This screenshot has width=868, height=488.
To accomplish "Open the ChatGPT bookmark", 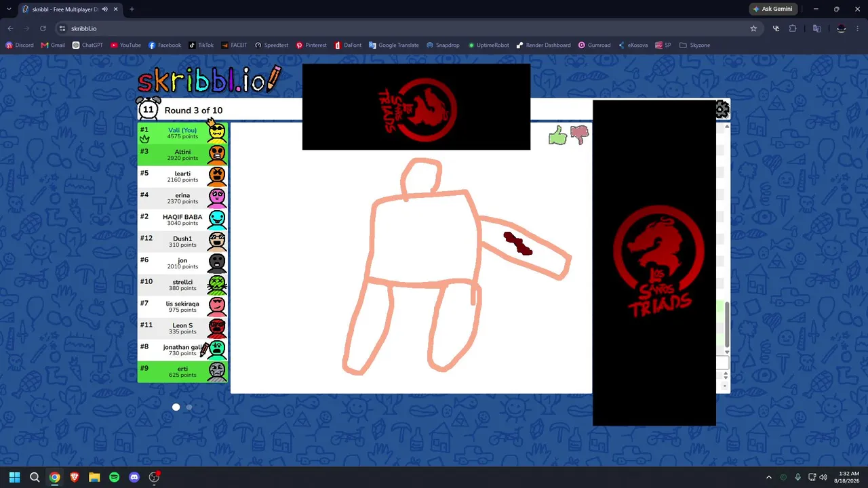I will click(87, 45).
